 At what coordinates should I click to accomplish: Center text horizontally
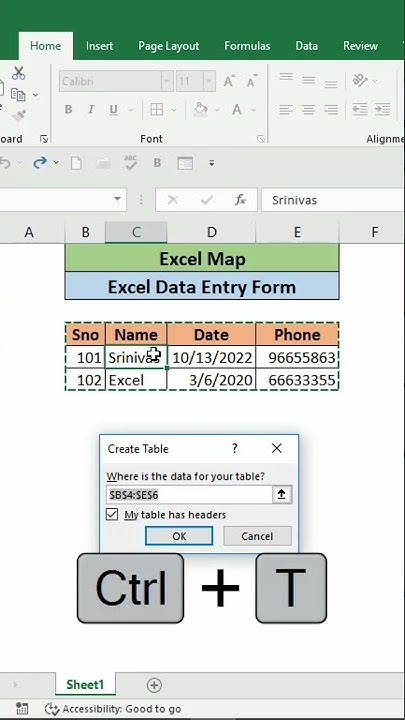(x=309, y=109)
